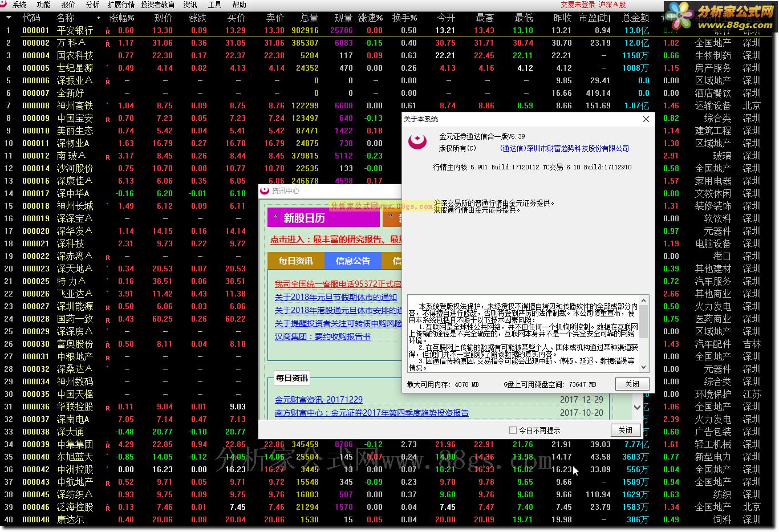Open the 汉商集团：要约收购报告书 link

click(323, 336)
